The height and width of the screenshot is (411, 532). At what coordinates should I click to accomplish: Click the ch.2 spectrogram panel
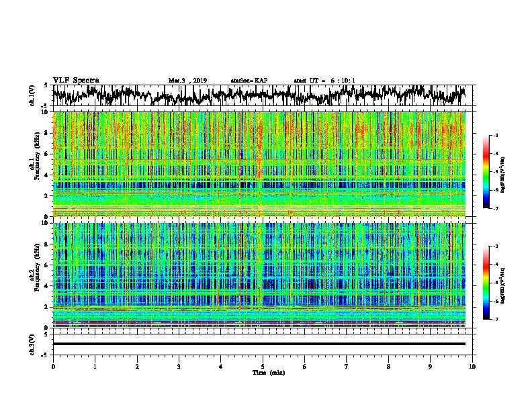pyautogui.click(x=259, y=275)
